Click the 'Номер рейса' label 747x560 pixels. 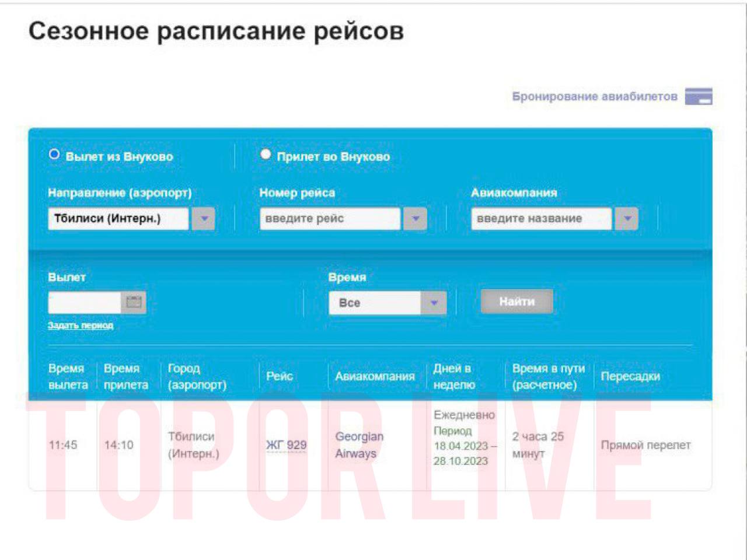point(297,192)
